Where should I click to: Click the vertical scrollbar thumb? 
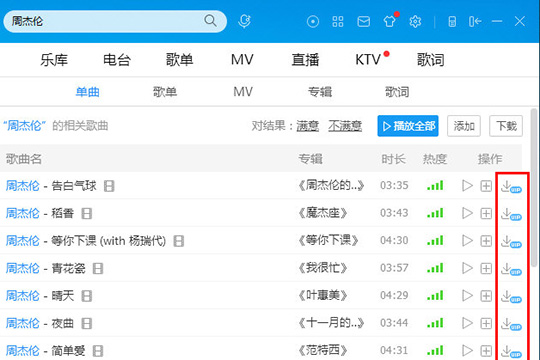coord(534,187)
